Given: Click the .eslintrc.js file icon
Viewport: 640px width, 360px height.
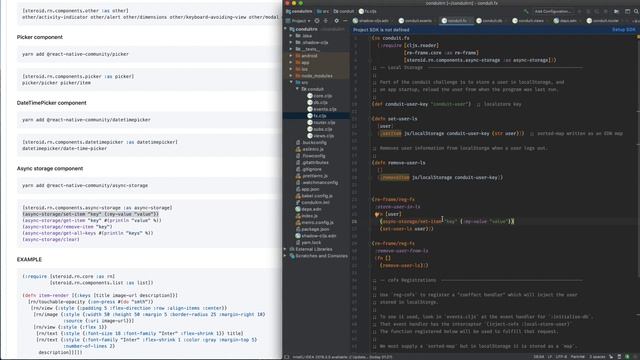Looking at the screenshot, I should pos(298,149).
